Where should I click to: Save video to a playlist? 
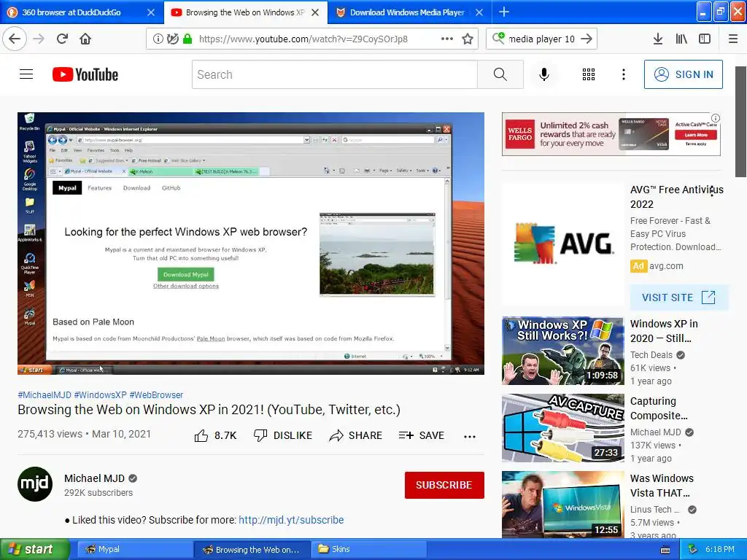[x=421, y=435]
